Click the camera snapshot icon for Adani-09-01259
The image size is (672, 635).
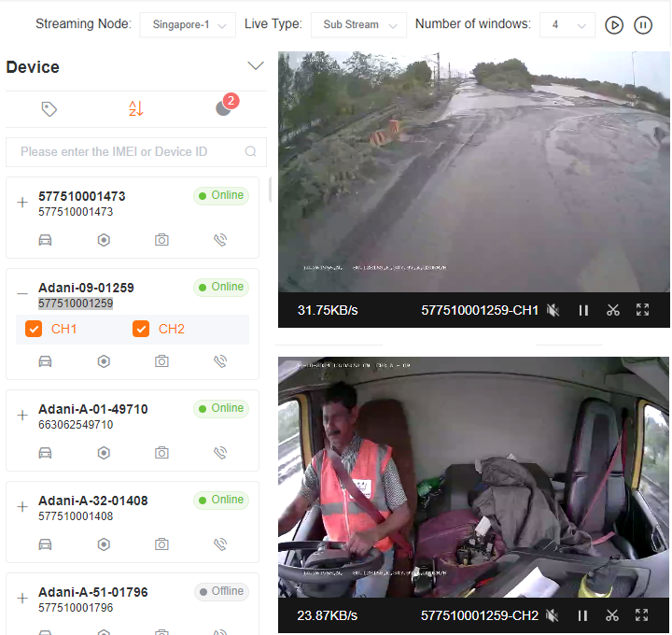(x=161, y=361)
